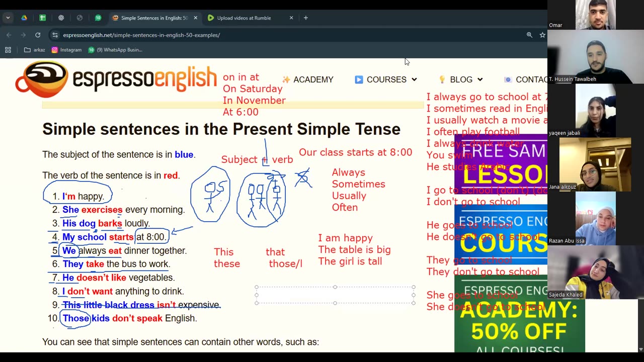This screenshot has width=644, height=362.
Task: Switch to the globe icon pinned tab
Action: 79,18
